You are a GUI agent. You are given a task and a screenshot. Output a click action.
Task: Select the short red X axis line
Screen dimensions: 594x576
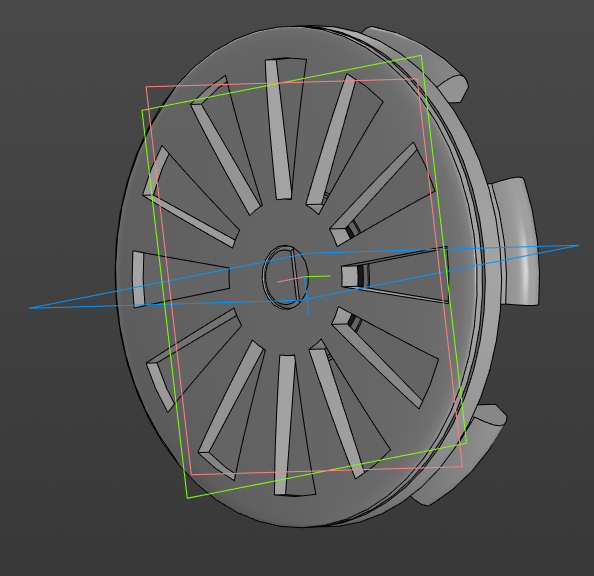(x=291, y=279)
